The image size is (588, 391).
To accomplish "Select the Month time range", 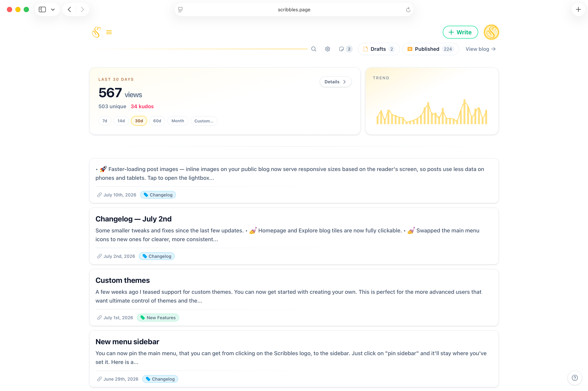I will (178, 121).
